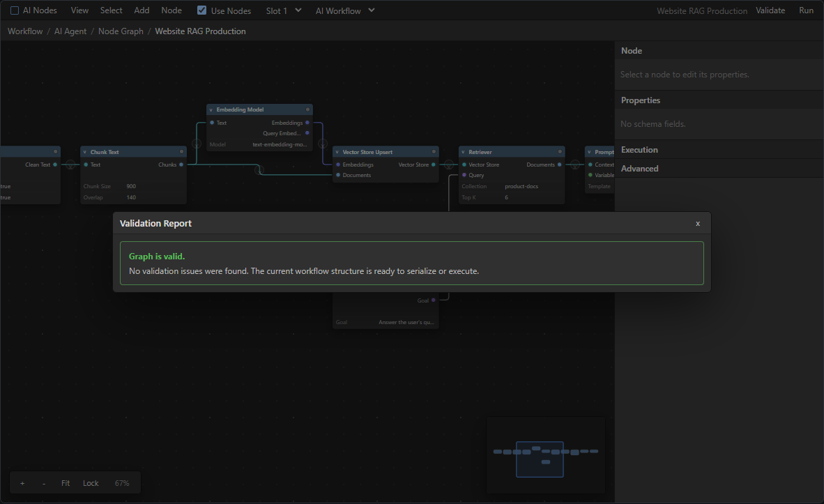This screenshot has width=824, height=504.
Task: Expand the Advanced section
Action: pyautogui.click(x=719, y=169)
